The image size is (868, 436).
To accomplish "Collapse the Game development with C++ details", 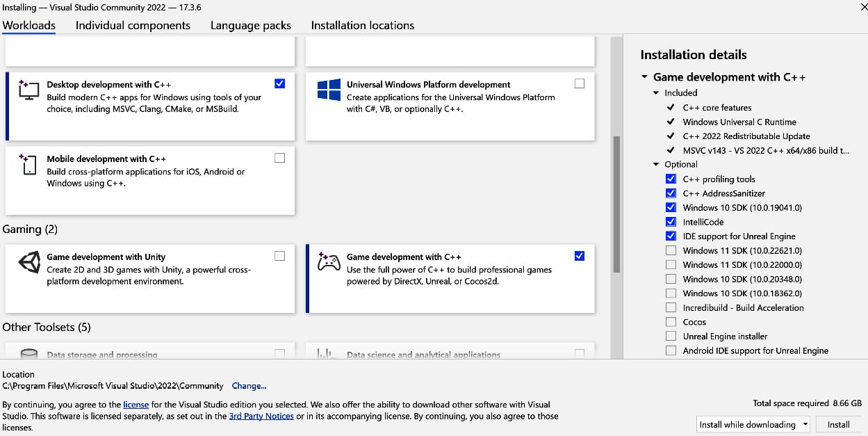I will coord(645,77).
